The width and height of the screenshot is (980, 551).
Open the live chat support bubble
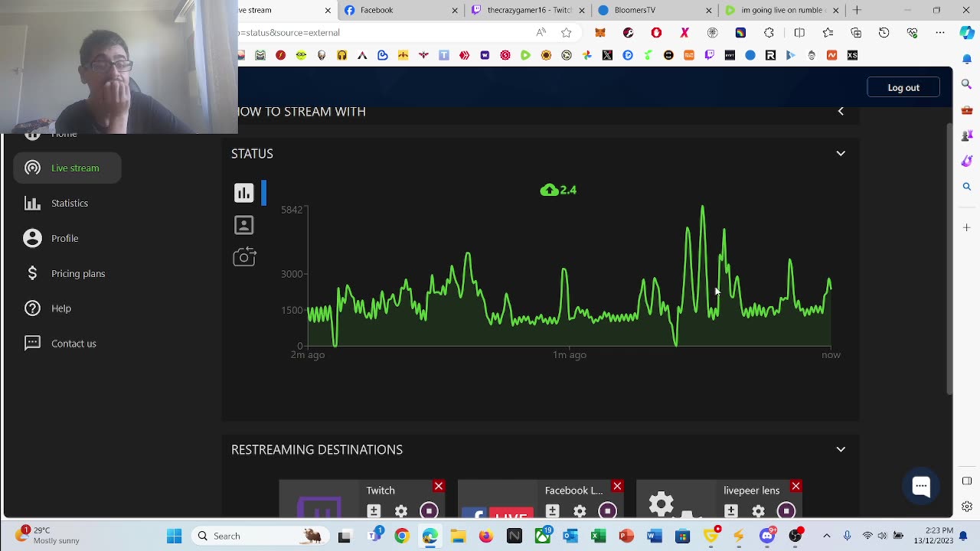click(921, 485)
